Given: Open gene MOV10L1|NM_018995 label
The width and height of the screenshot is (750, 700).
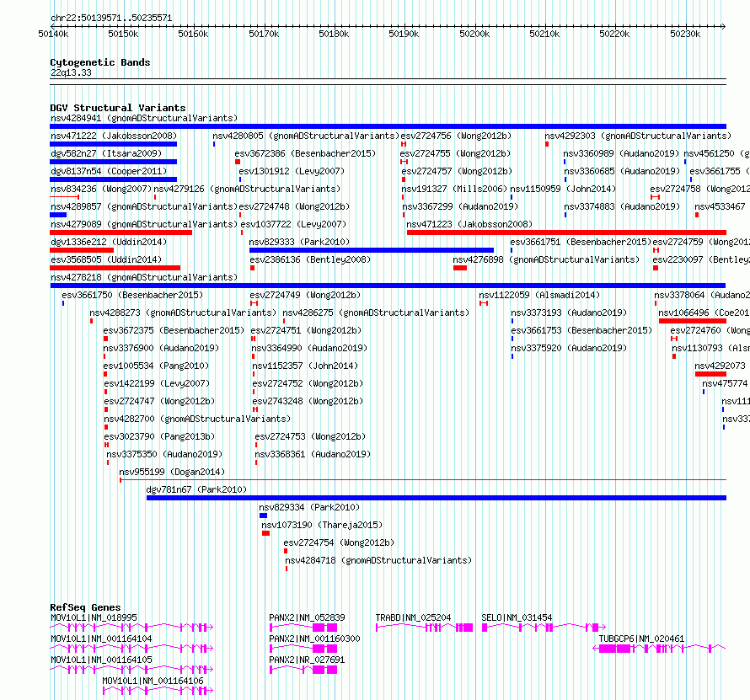Looking at the screenshot, I should [x=94, y=617].
